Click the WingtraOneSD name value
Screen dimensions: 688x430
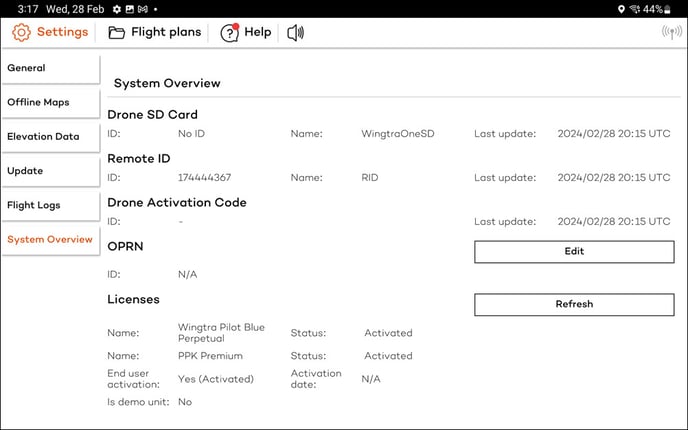(x=398, y=134)
